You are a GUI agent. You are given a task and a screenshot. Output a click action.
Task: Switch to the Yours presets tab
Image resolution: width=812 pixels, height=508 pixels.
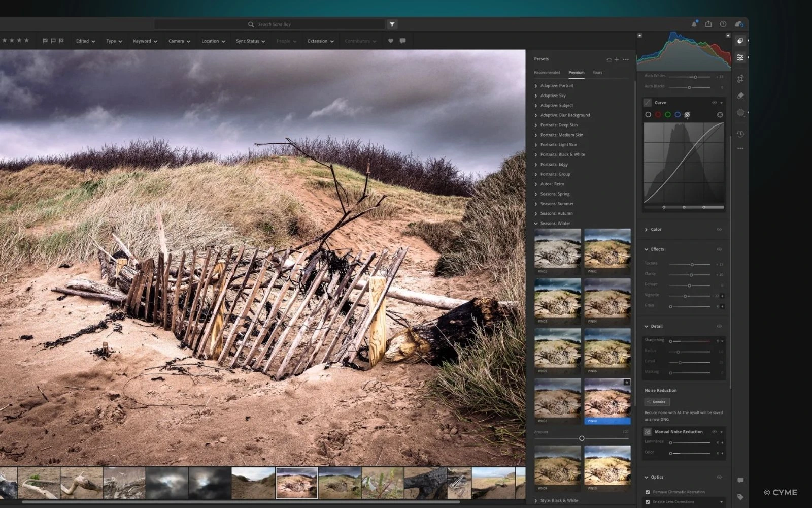[x=597, y=73]
